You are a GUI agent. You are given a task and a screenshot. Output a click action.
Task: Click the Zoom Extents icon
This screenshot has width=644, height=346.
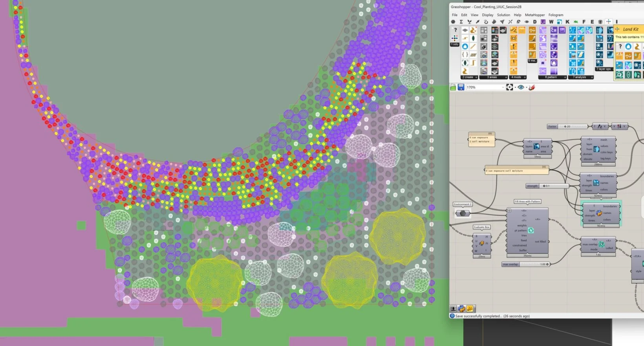pyautogui.click(x=510, y=87)
